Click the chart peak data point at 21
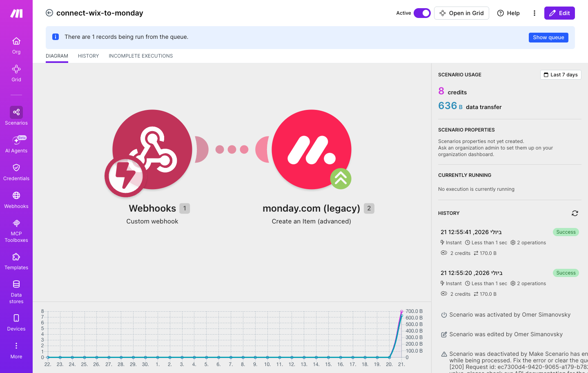588x373 pixels. point(402,312)
